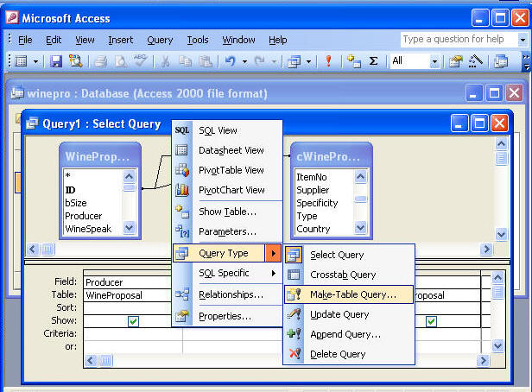Click the Producer field cell in the grid
532x392 pixels.
(128, 282)
